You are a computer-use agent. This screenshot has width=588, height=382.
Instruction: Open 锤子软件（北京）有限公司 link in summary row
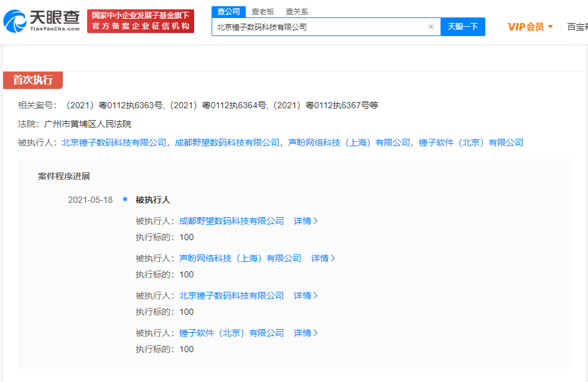tap(471, 142)
